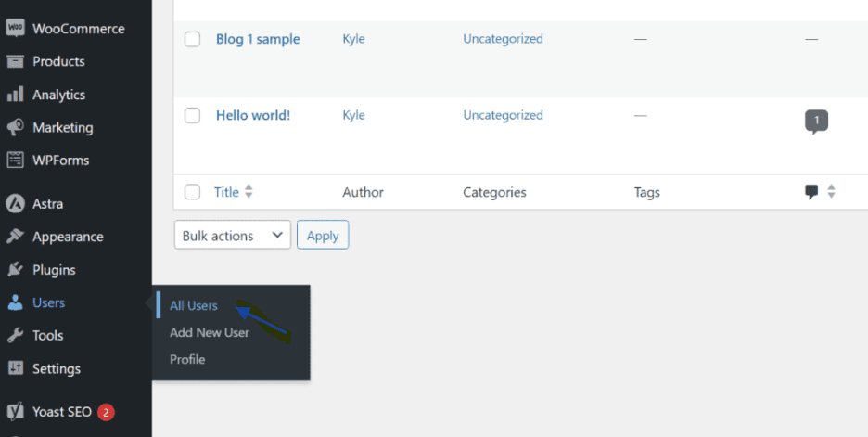The width and height of the screenshot is (868, 437).
Task: Click the Marketing megaphone icon
Action: tap(15, 127)
